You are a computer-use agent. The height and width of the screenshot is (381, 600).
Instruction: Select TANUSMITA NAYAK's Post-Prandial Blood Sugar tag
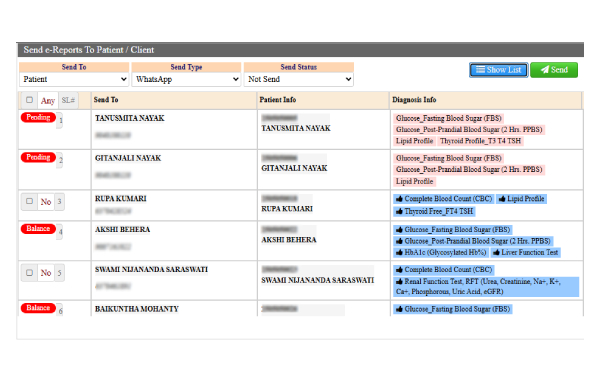point(469,130)
